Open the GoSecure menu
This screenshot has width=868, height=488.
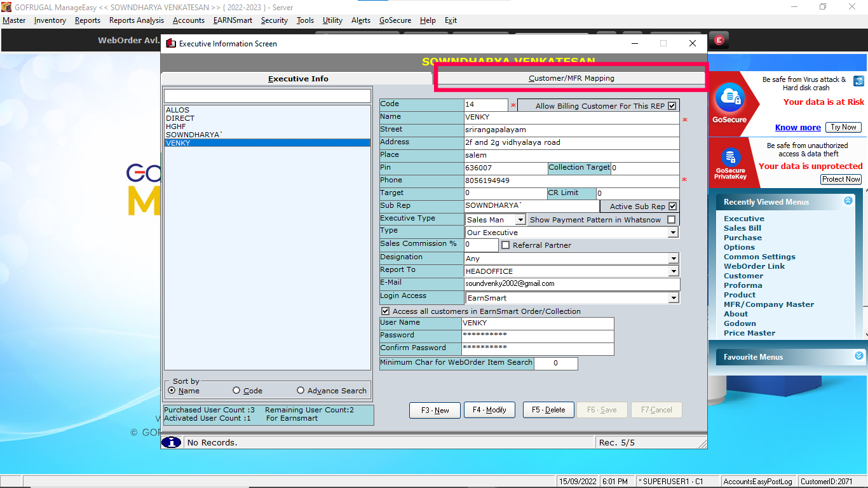click(395, 20)
